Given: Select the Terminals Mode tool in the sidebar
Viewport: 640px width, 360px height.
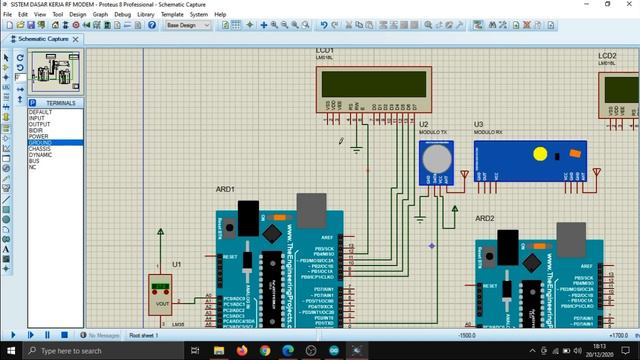Looking at the screenshot, I should 6,129.
